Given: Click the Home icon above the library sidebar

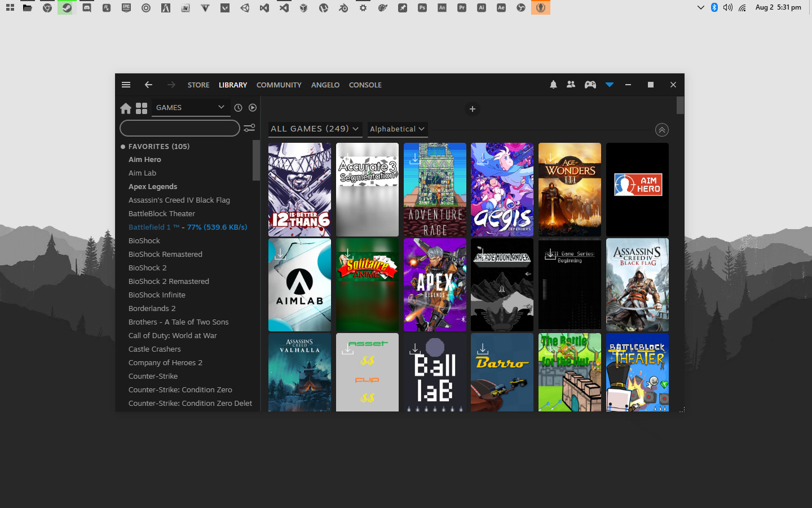Looking at the screenshot, I should [126, 108].
